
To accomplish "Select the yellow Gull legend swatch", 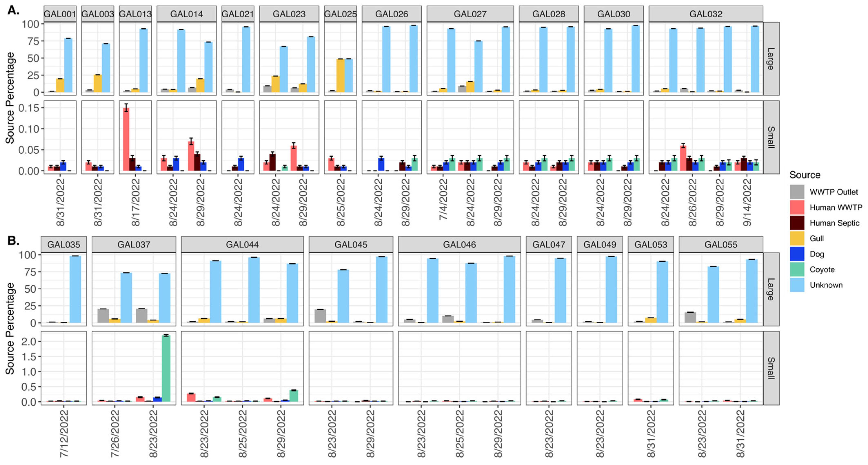I will 797,238.
